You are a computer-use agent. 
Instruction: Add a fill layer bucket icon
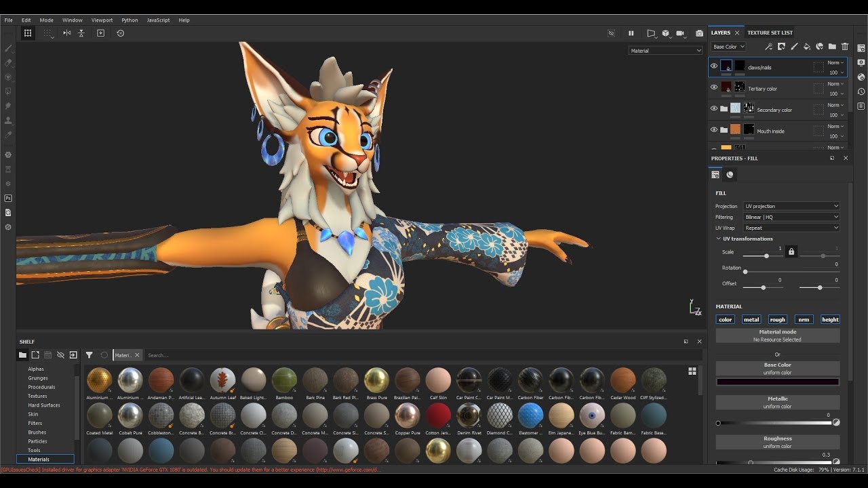coord(807,47)
